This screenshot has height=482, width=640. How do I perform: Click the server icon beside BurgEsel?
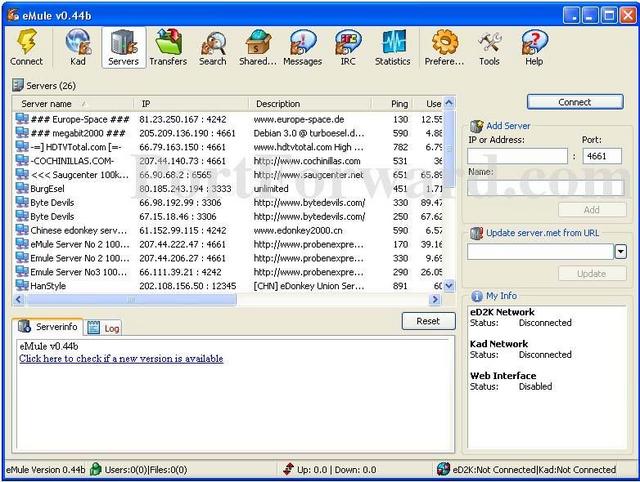(22, 188)
